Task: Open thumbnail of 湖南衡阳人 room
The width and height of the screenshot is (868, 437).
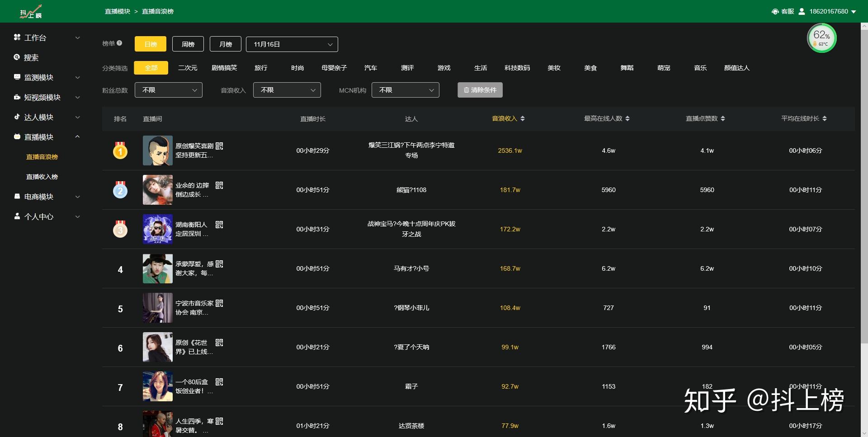Action: (x=158, y=229)
